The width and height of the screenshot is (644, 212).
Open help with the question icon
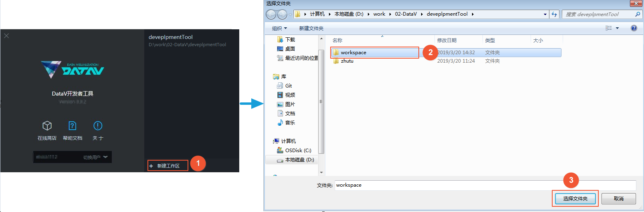pyautogui.click(x=634, y=28)
